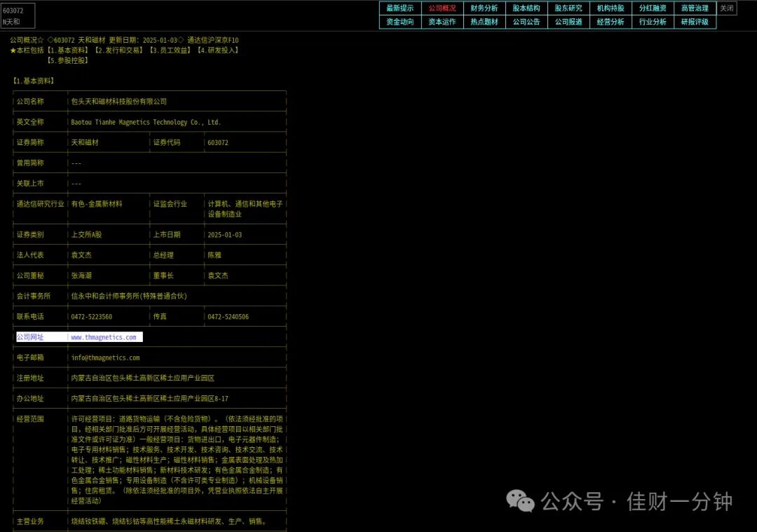757x532 pixels.
Task: Click the 证监会行业 label
Action: (x=170, y=204)
